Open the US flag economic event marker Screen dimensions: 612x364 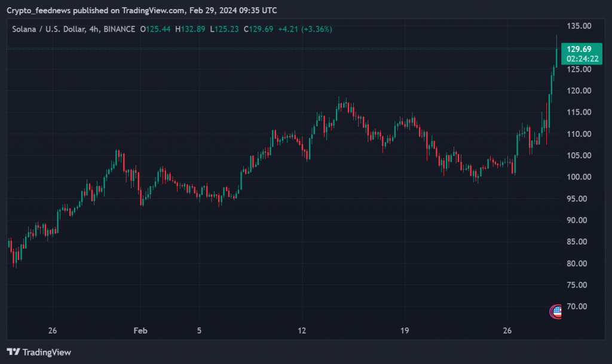556,311
